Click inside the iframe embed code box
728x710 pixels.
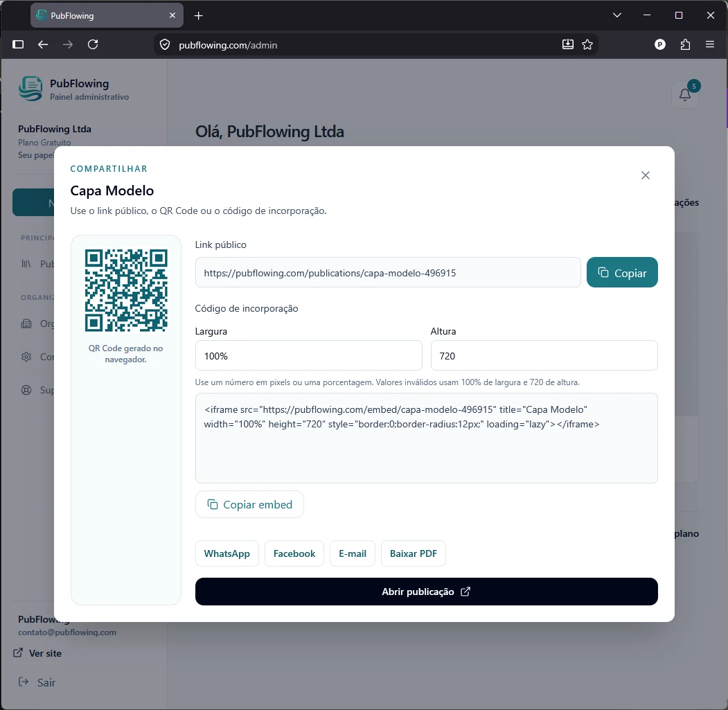[x=426, y=438]
